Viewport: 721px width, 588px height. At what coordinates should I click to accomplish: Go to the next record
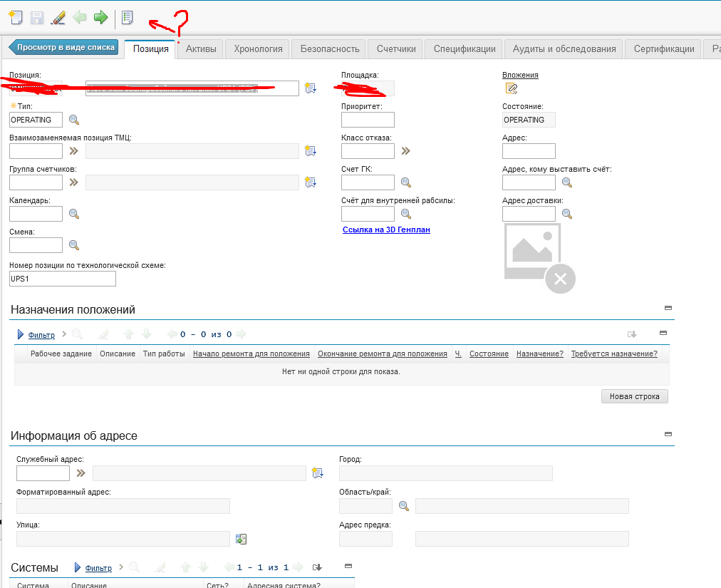[100, 17]
